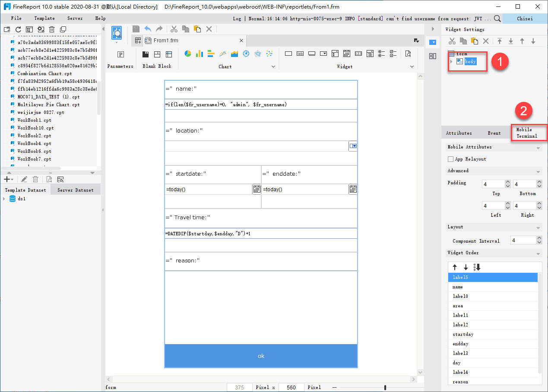This screenshot has width=548, height=392.
Task: Add a number widget
Action: (x=358, y=54)
